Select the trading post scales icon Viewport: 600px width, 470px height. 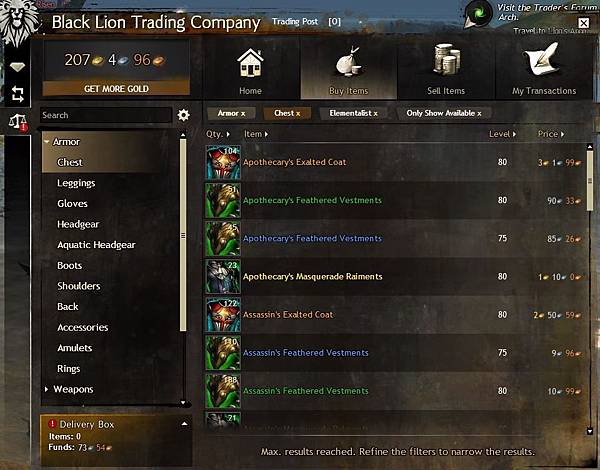(x=18, y=122)
